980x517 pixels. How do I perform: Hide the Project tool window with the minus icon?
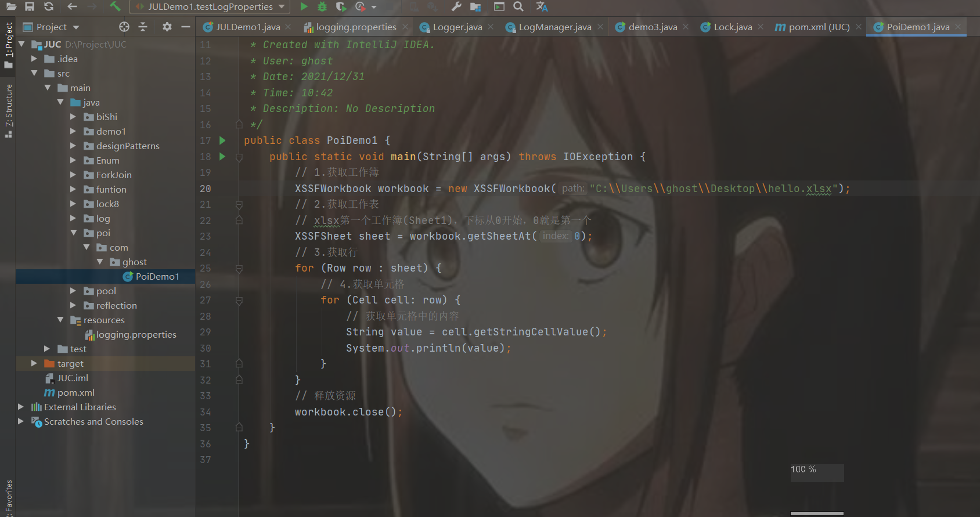tap(186, 27)
